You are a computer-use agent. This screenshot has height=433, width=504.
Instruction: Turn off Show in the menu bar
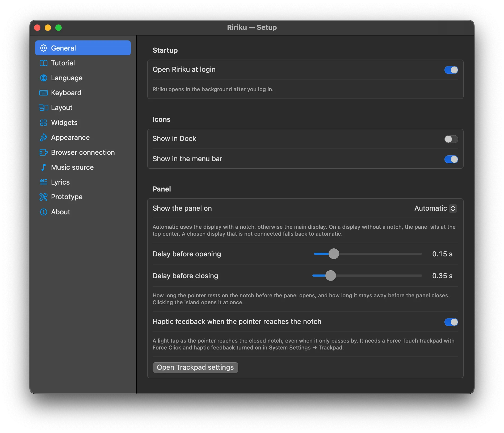point(451,159)
